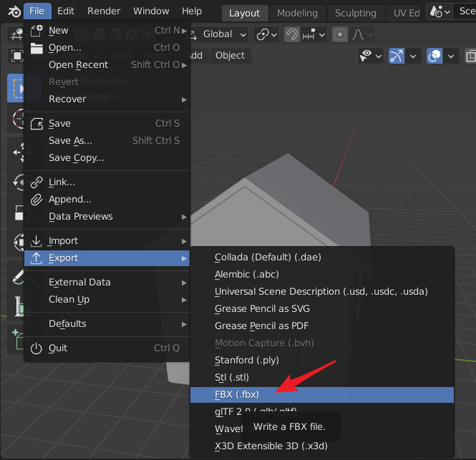
Task: Open the Render menu
Action: tap(104, 11)
